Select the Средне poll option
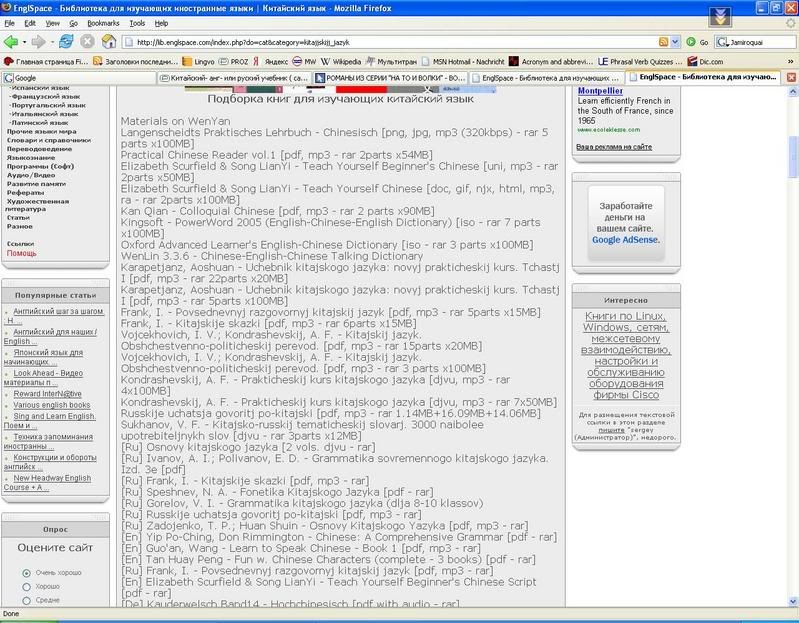Viewport: 799px width, 623px height. 26,601
